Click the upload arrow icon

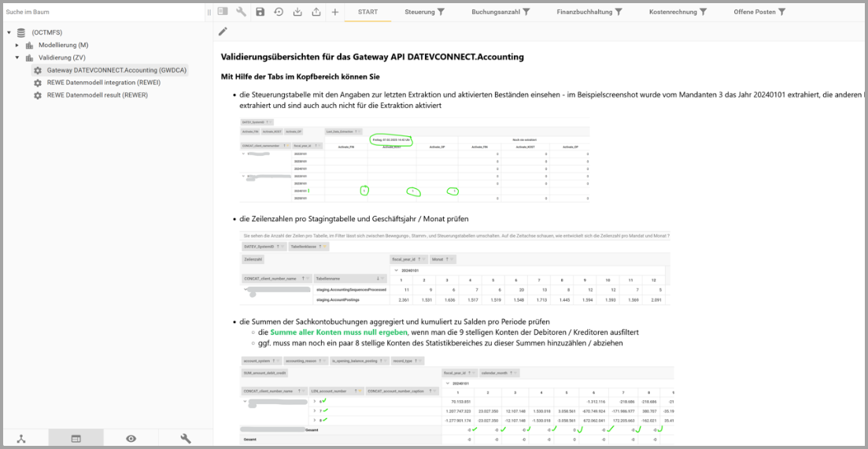pyautogui.click(x=316, y=12)
